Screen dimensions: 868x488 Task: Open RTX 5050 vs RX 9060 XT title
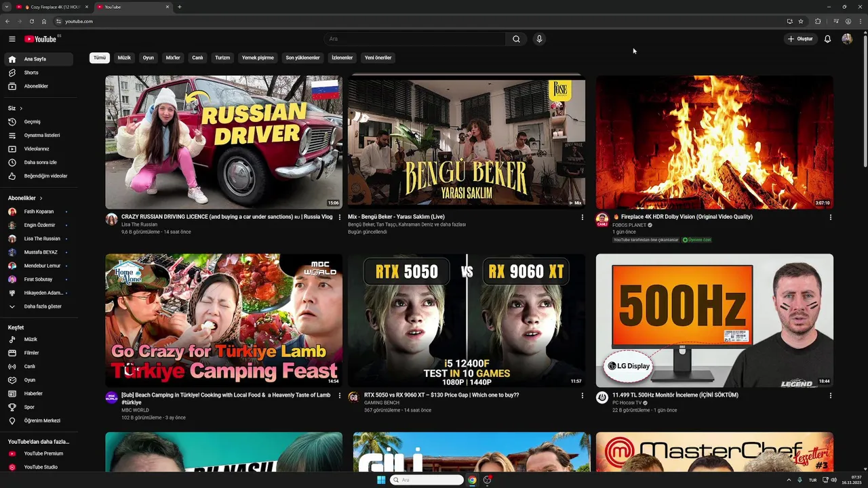tap(441, 395)
